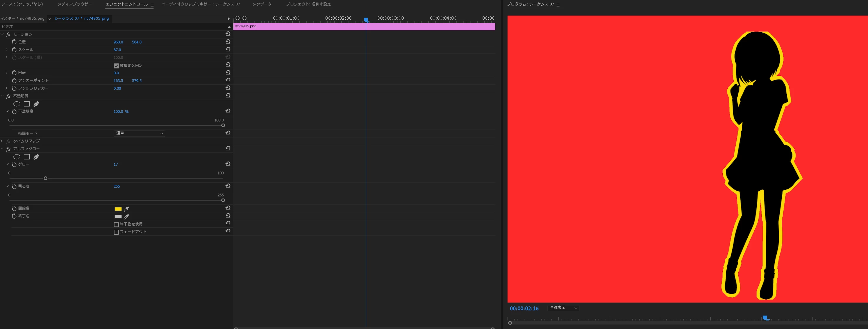Click the 位置 X value 960.0
This screenshot has height=329, width=868.
click(x=118, y=42)
